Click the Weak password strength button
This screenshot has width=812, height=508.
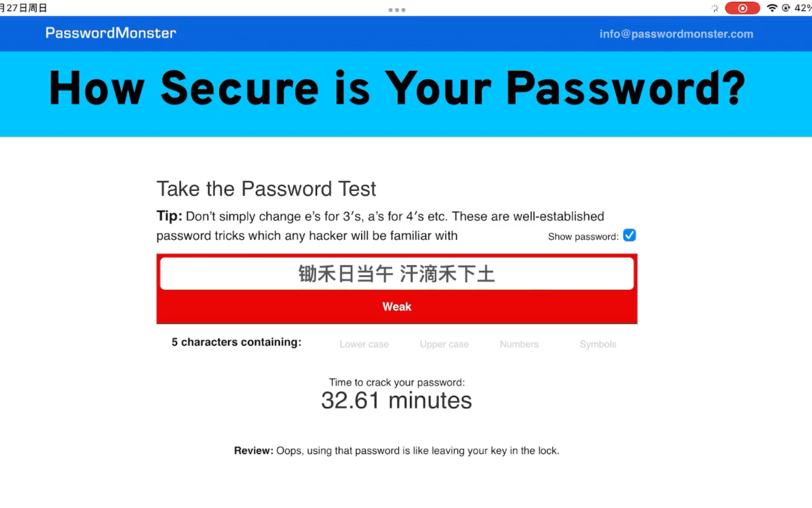pos(397,307)
